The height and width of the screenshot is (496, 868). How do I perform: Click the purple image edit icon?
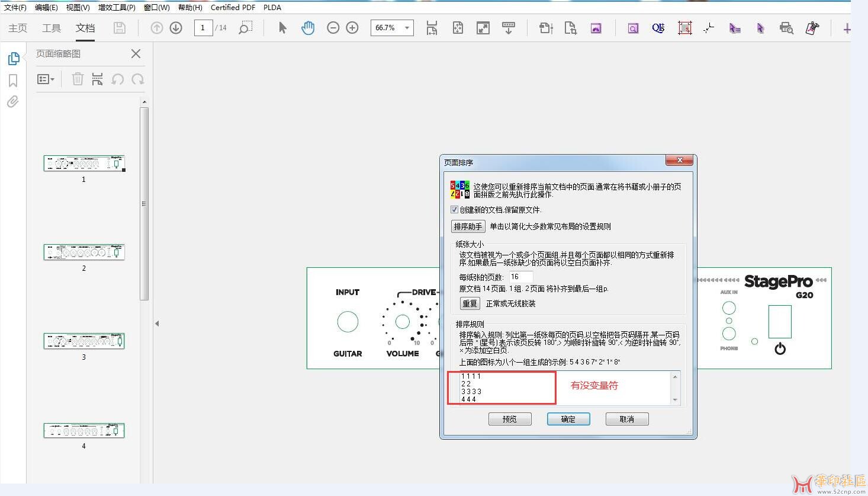pyautogui.click(x=596, y=28)
